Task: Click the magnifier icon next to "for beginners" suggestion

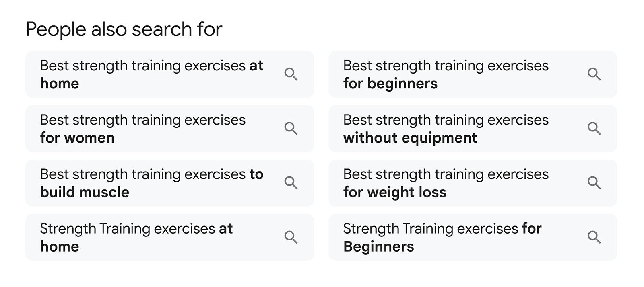Action: (x=594, y=74)
